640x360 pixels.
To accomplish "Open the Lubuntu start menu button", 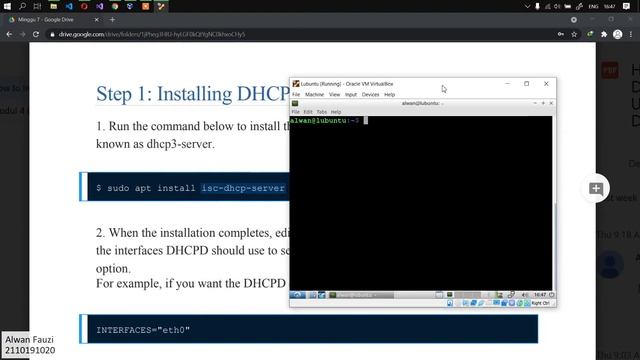I will (297, 295).
